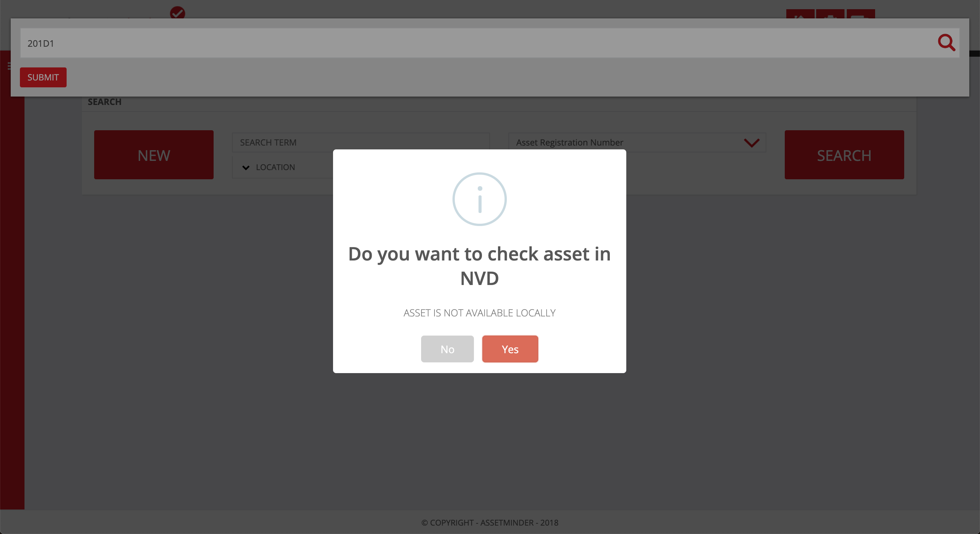Click the SUBMIT button
Viewport: 980px width, 534px height.
tap(43, 77)
